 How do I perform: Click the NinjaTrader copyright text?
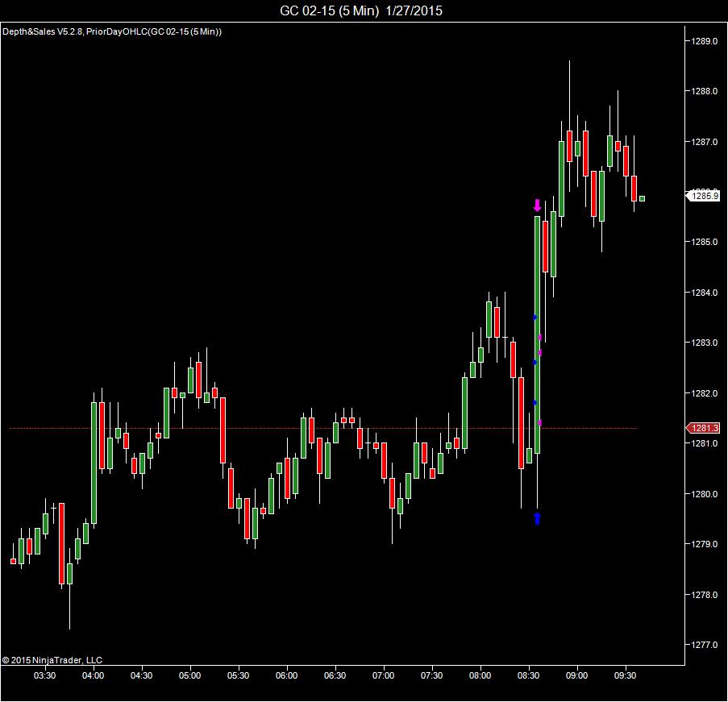point(52,660)
